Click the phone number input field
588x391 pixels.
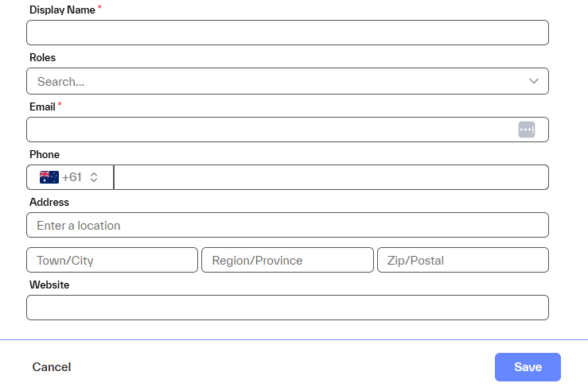[x=331, y=177]
